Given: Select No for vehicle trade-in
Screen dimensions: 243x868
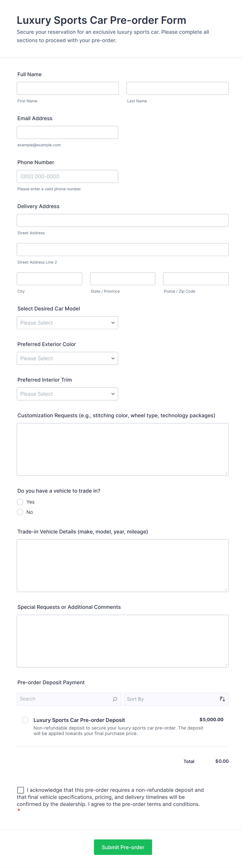Looking at the screenshot, I should point(20,512).
